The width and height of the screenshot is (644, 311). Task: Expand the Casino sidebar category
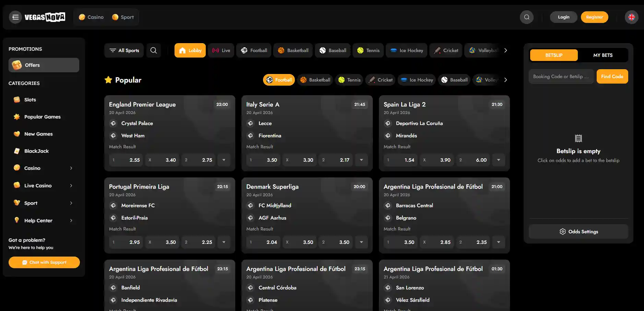coord(44,168)
